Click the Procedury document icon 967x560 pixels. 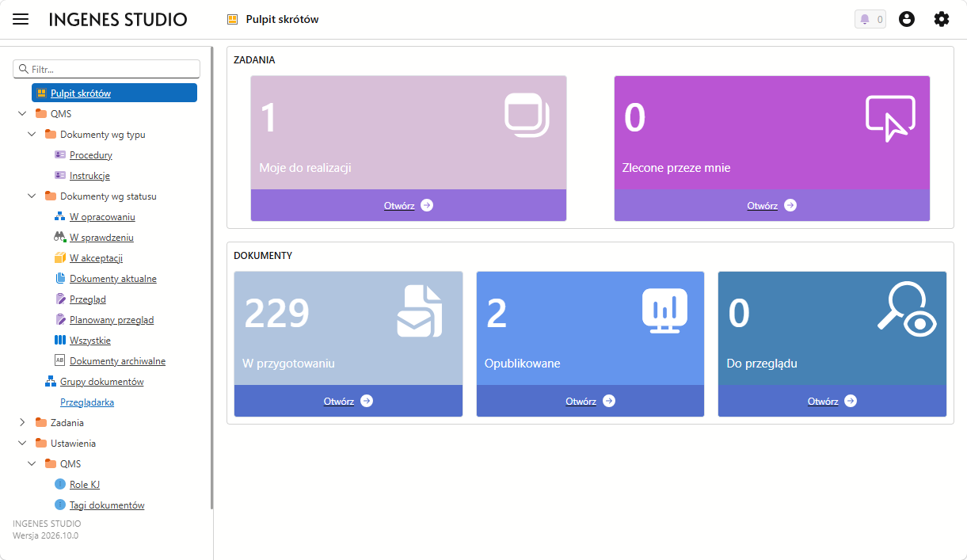click(60, 155)
